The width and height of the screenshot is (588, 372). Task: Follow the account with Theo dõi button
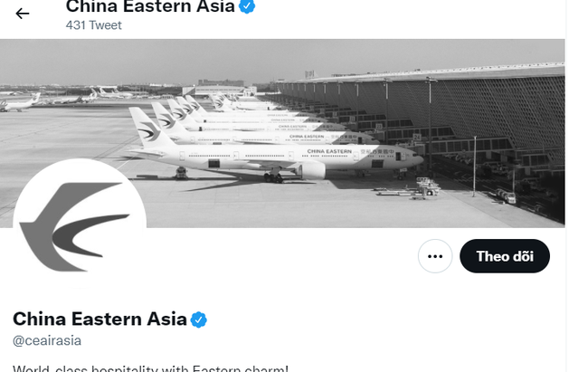(505, 256)
